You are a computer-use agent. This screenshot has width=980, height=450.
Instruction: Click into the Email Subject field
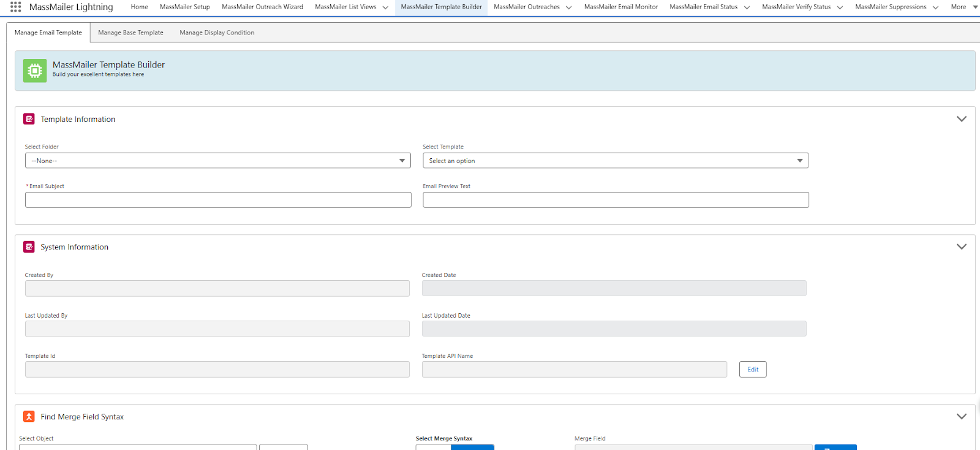(217, 200)
